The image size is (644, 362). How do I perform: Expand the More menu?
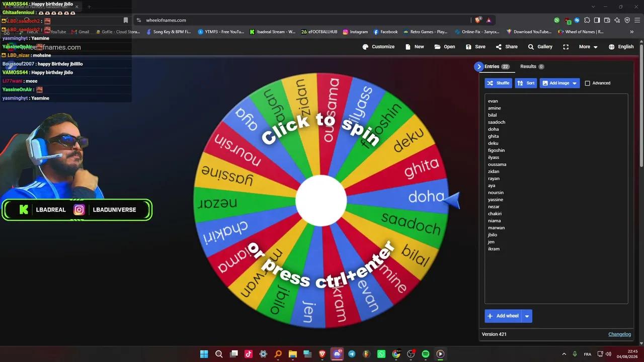(588, 47)
